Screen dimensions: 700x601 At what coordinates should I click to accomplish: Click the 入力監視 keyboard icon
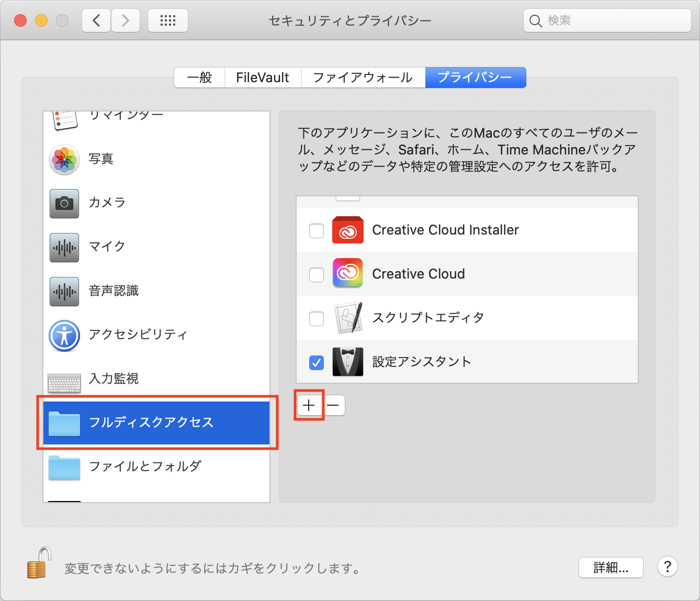pyautogui.click(x=63, y=380)
